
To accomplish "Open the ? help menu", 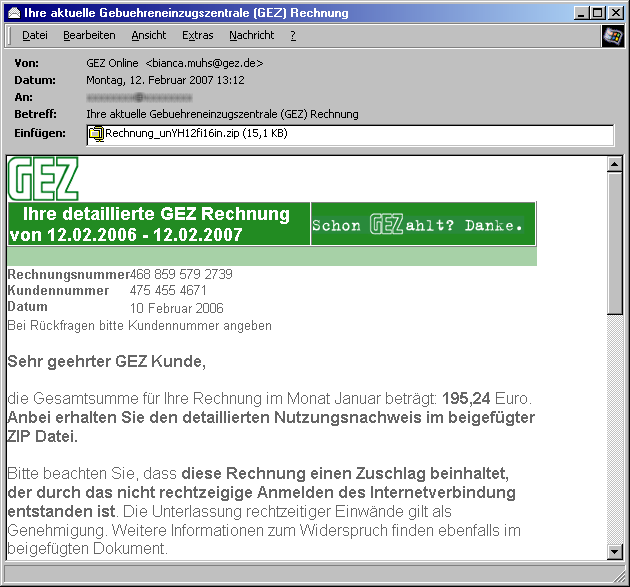I will 293,36.
